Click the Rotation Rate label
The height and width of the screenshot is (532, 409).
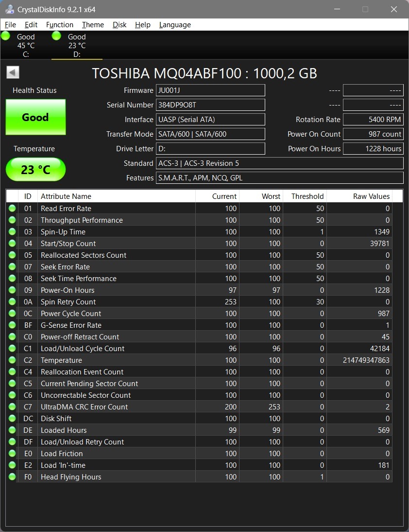click(318, 120)
